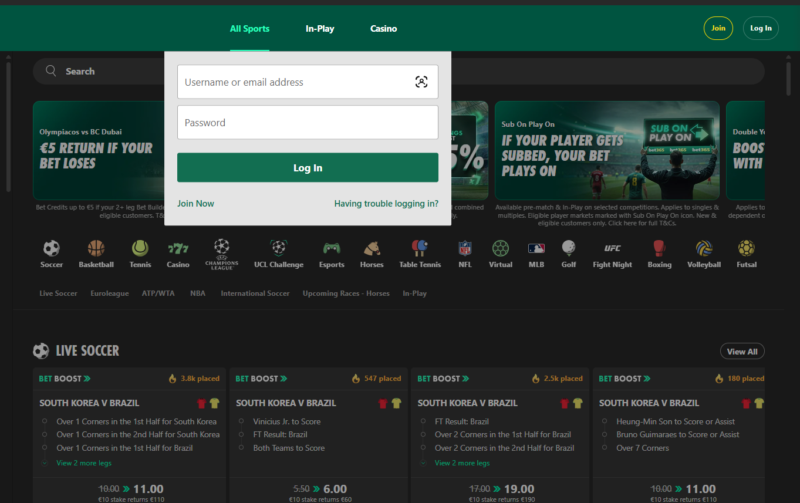Open the Horses racing icon
This screenshot has height=503, width=800.
click(x=371, y=248)
